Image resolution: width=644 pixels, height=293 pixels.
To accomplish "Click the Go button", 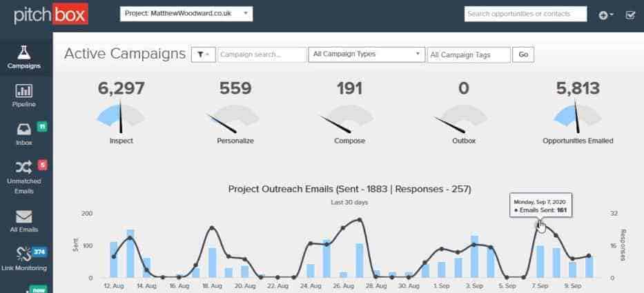I will pyautogui.click(x=523, y=54).
